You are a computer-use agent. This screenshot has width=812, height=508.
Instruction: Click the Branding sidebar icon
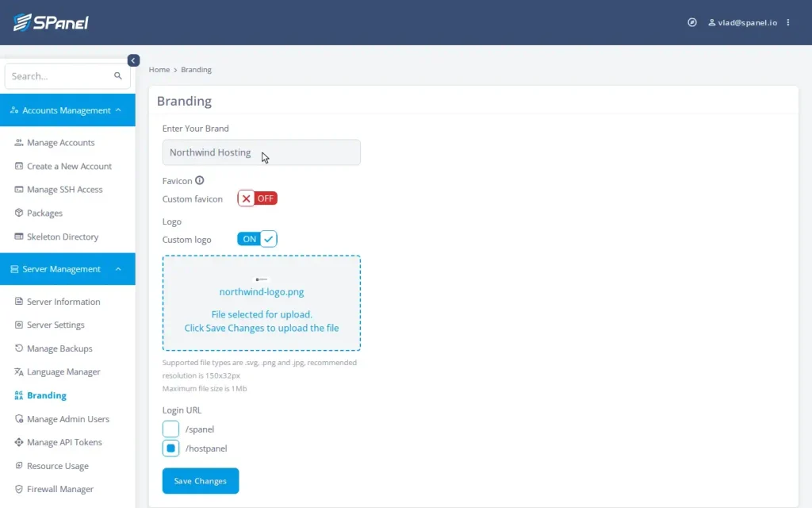click(19, 395)
